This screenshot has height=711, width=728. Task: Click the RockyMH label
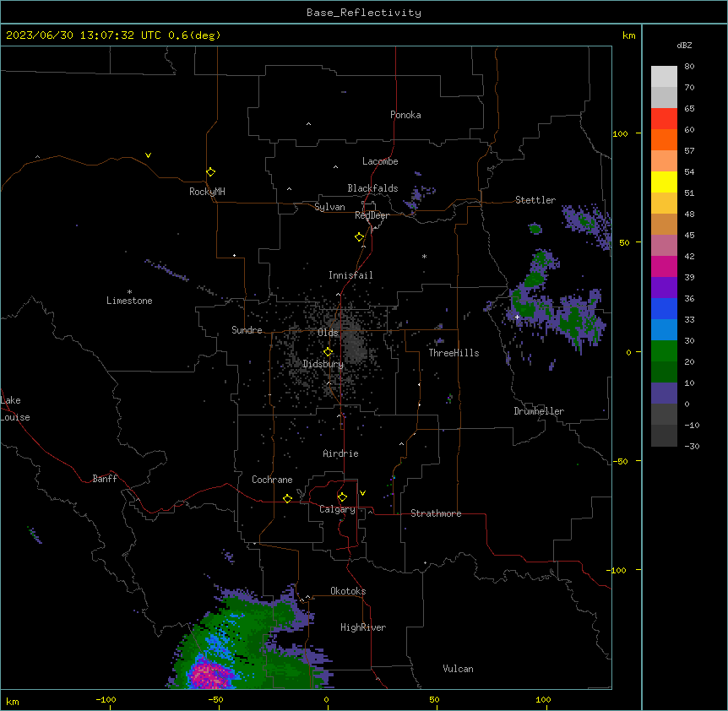207,192
